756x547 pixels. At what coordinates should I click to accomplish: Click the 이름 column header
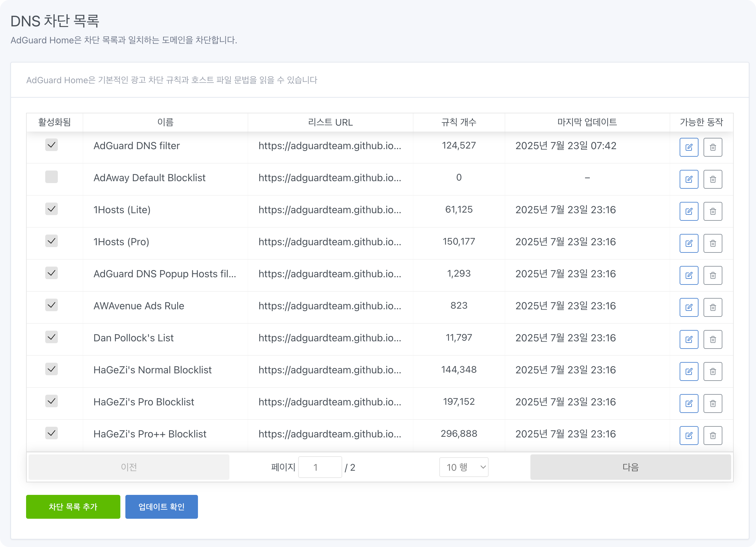coord(165,122)
